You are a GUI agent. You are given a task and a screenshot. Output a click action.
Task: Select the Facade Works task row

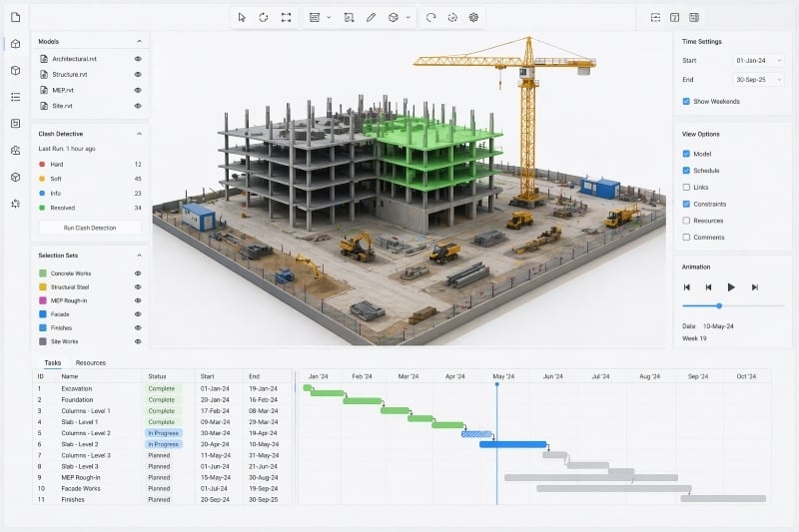(x=163, y=489)
